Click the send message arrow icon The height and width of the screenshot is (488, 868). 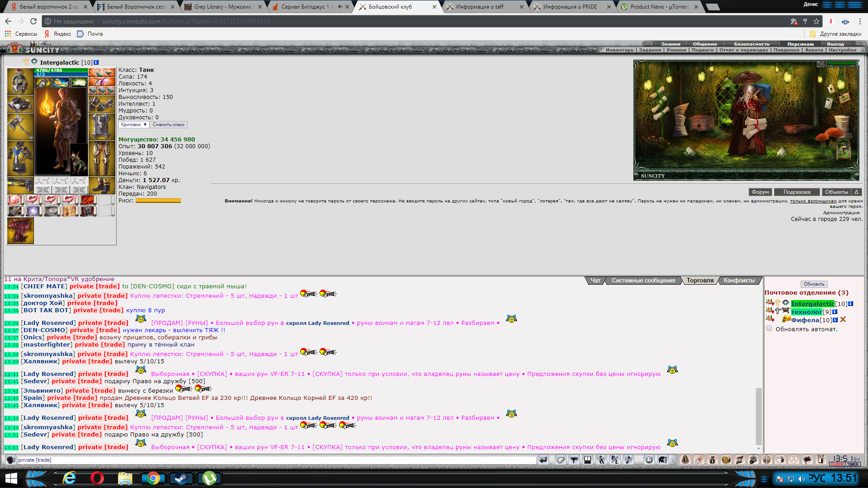543,460
